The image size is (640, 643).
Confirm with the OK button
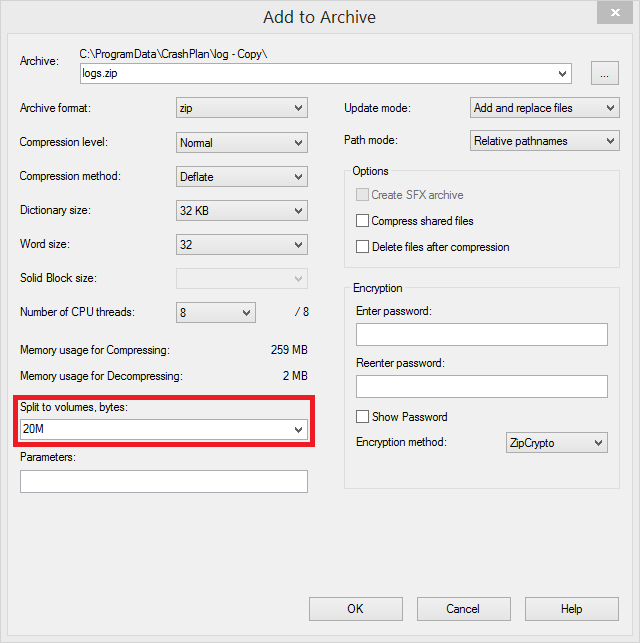coord(356,609)
